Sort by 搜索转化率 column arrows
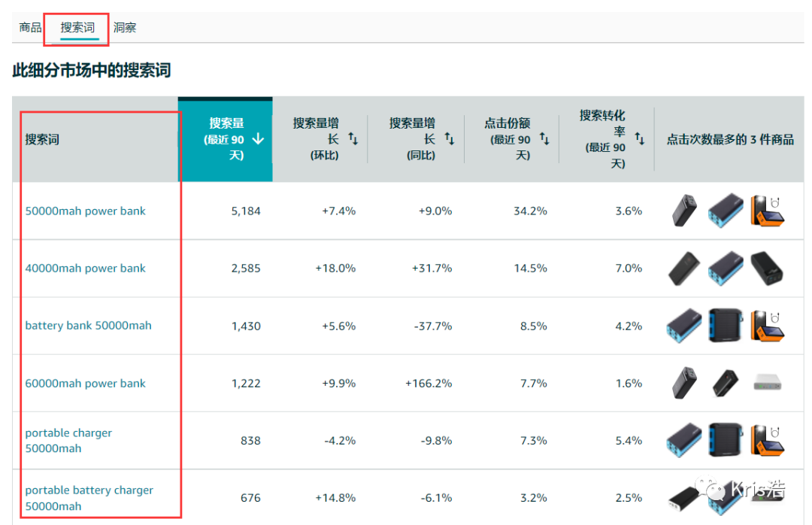Image resolution: width=812 pixels, height=525 pixels. click(639, 139)
